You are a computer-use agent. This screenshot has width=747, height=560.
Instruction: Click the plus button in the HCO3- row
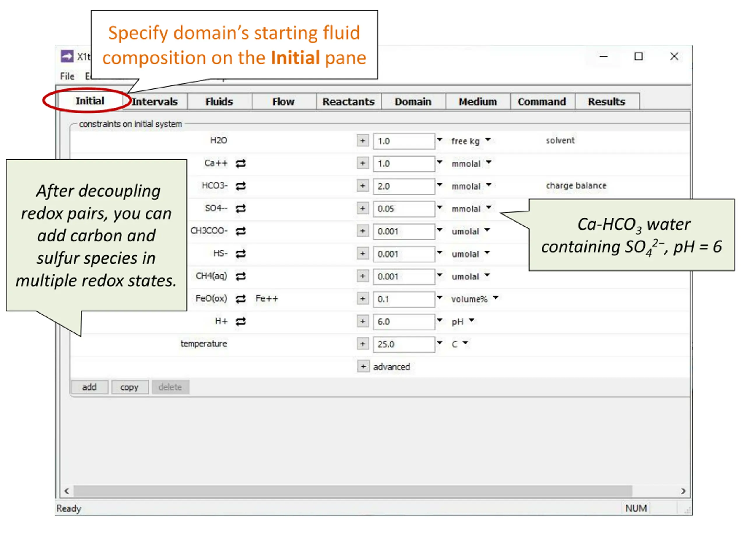tap(363, 186)
